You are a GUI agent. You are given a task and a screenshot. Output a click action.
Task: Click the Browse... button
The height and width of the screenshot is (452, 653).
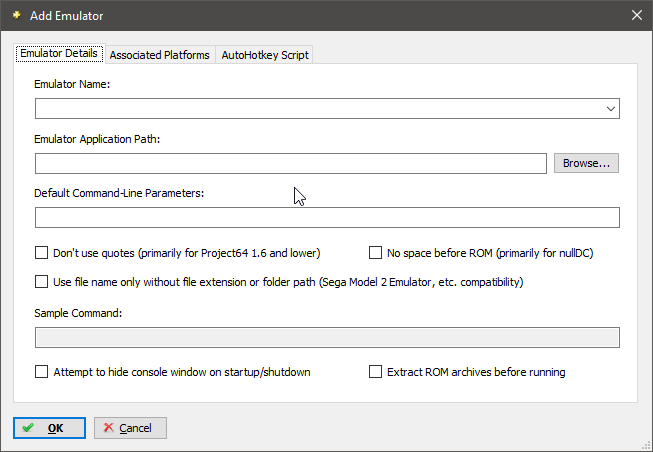click(x=586, y=163)
